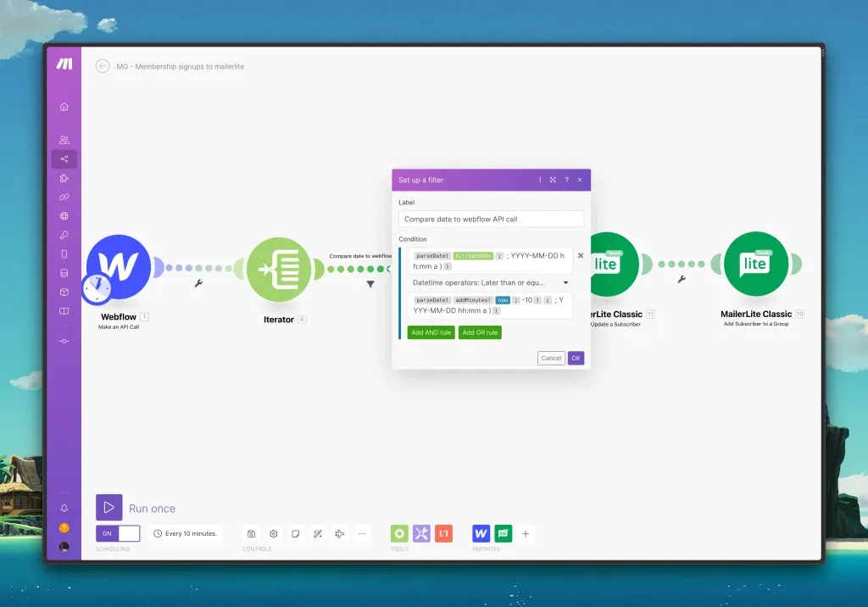Open filter dialog three-dot options

coord(540,180)
